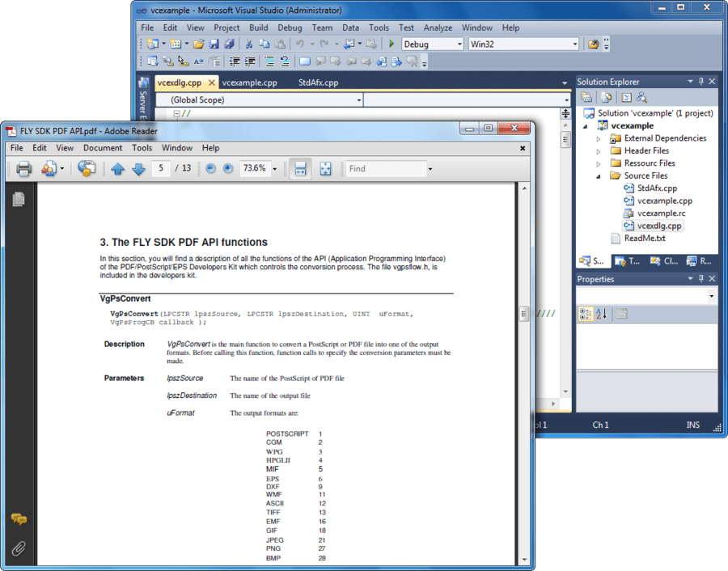Open the collaborate icon in Adobe Reader toolbar
This screenshot has height=571, width=728.
click(49, 168)
